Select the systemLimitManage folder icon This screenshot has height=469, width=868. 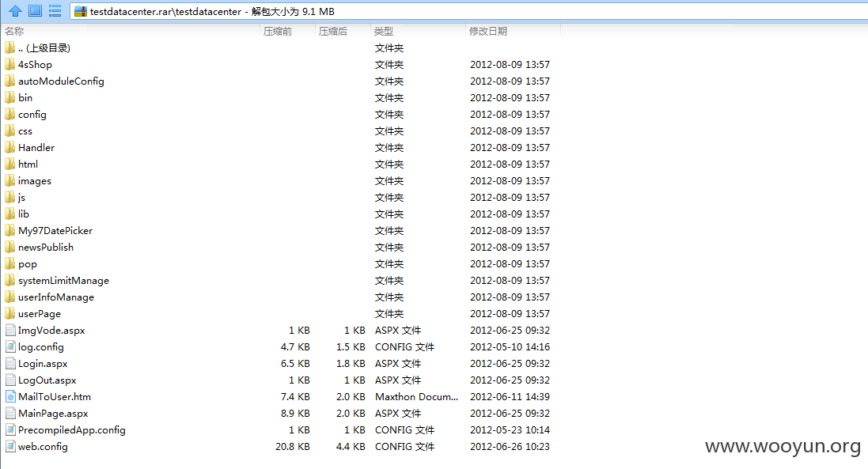coord(10,280)
